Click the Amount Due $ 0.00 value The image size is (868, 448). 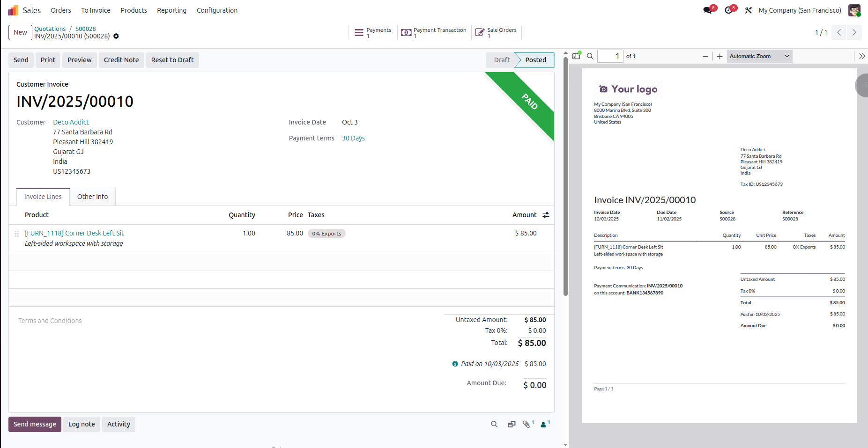click(x=535, y=385)
